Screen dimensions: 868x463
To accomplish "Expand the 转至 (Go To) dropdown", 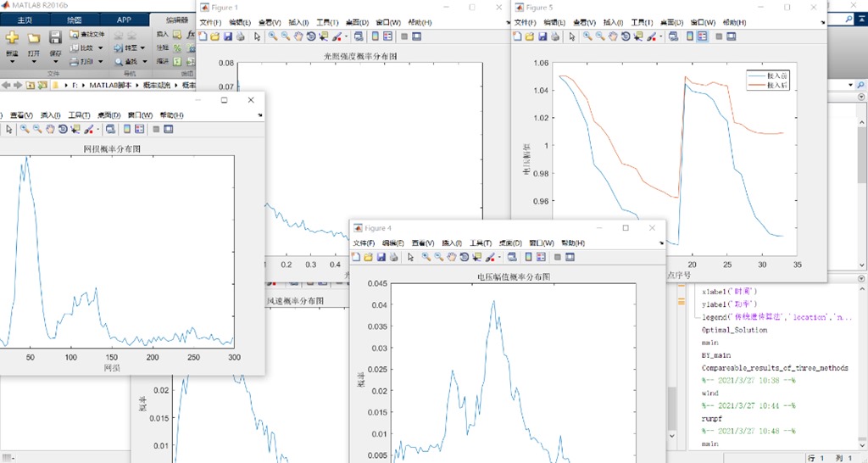I will click(142, 48).
